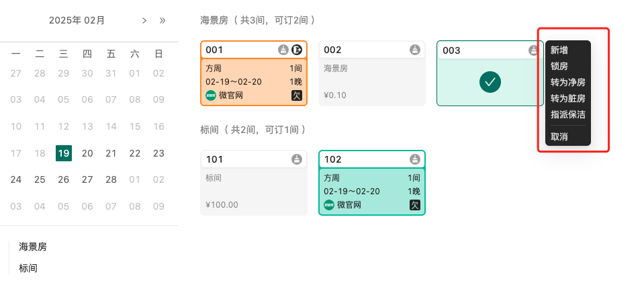Jump to 海景房 in the room type list

[33, 247]
